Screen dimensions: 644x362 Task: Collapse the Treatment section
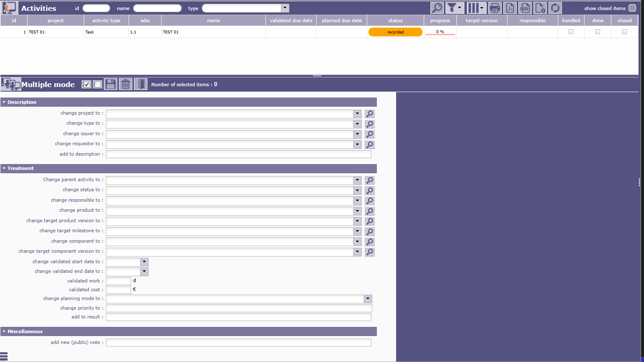coord(4,169)
